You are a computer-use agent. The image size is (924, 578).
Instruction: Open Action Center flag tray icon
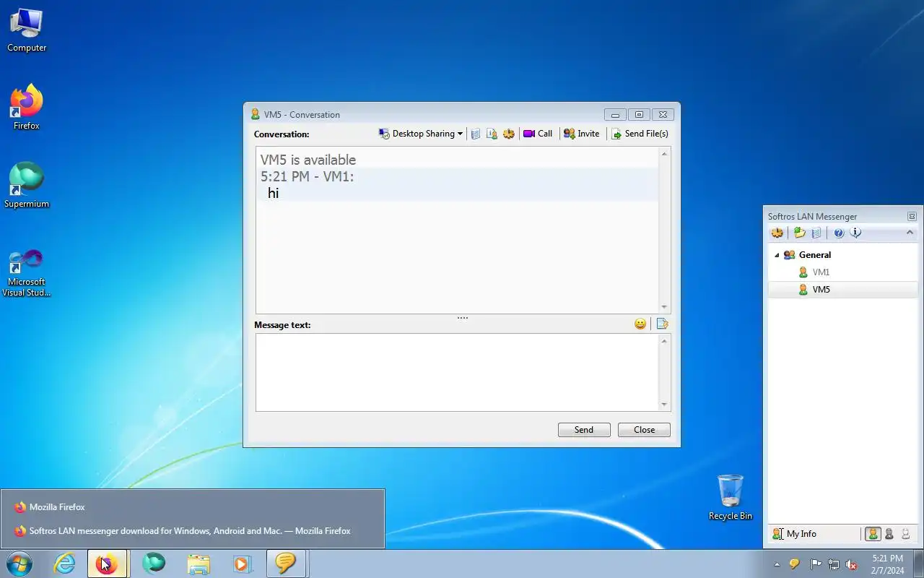point(816,564)
